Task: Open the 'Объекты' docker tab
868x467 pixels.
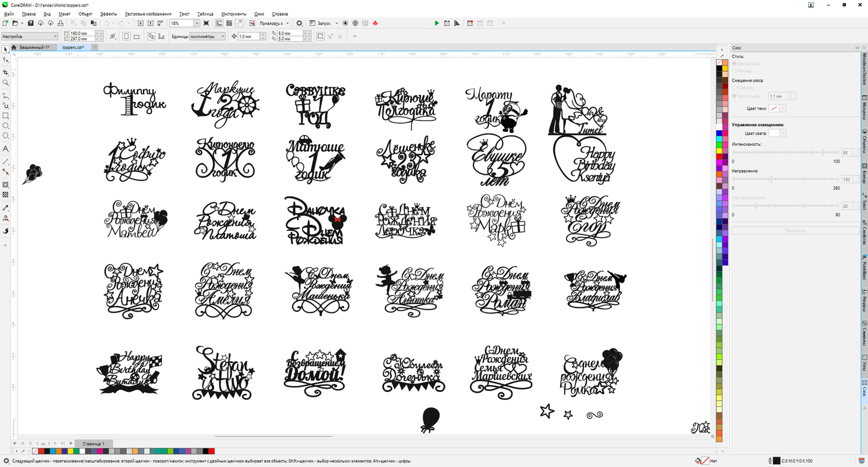Action: pos(864,141)
